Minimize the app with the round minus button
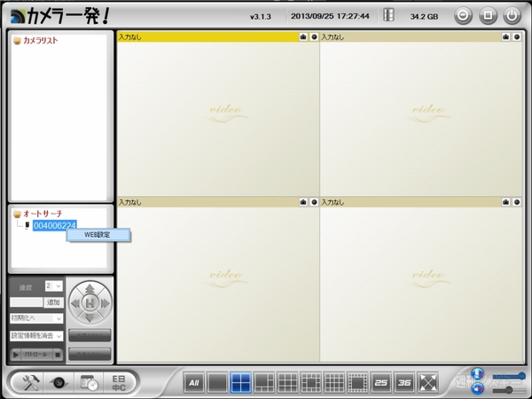 pyautogui.click(x=463, y=16)
